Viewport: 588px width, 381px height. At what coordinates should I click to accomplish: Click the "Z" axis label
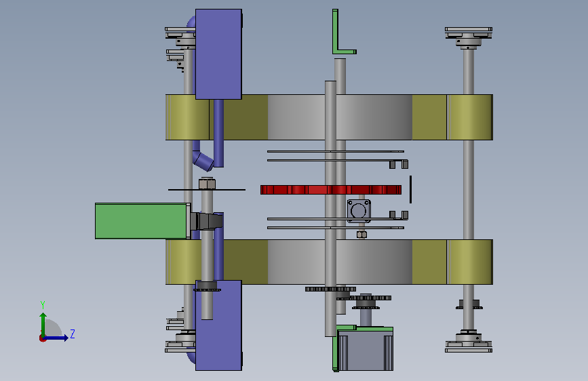click(x=73, y=334)
